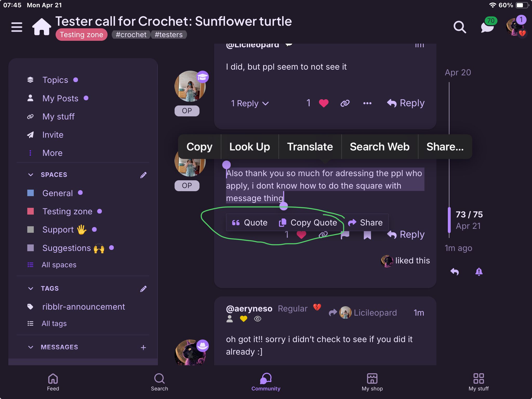Open search with the magnifier icon

(460, 27)
